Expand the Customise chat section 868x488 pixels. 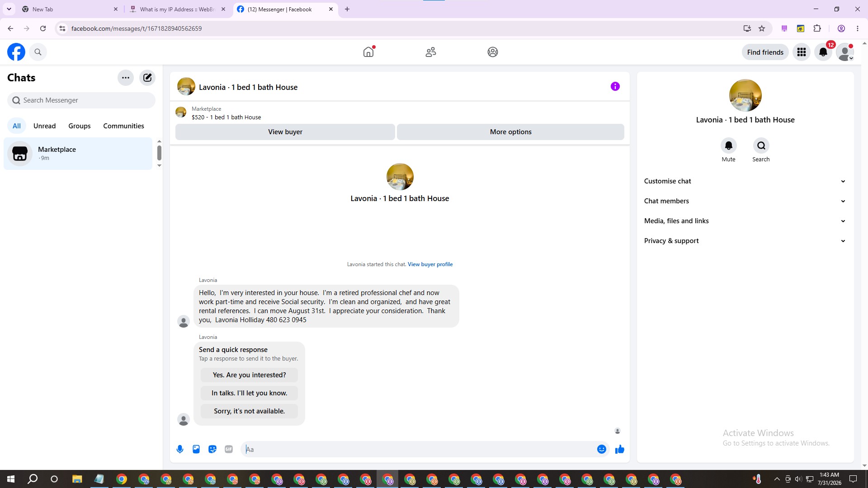point(745,181)
